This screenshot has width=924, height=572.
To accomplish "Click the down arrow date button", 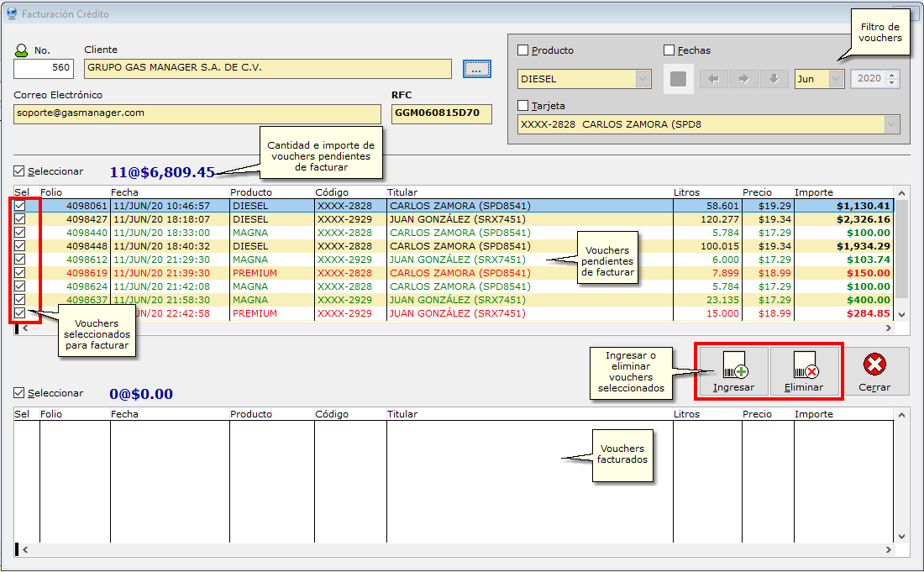I will pyautogui.click(x=774, y=79).
